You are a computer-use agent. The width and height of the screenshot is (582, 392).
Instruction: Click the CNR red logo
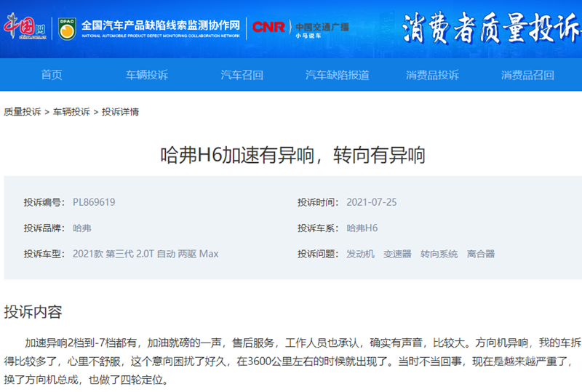click(x=268, y=27)
